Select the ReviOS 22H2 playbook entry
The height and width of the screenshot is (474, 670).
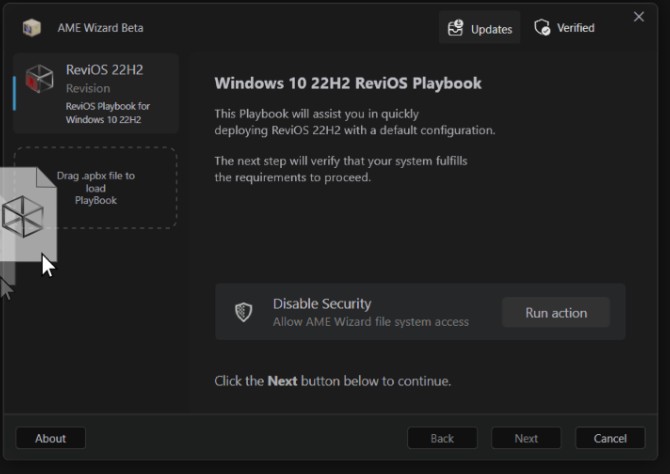(x=96, y=94)
